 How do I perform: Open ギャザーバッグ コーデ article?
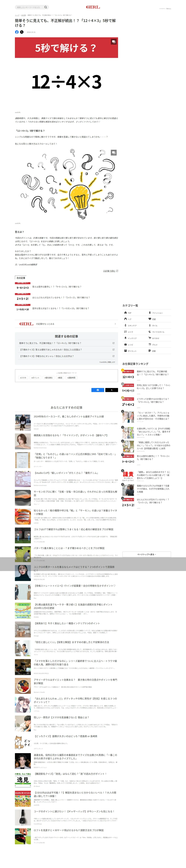tap(66, 818)
